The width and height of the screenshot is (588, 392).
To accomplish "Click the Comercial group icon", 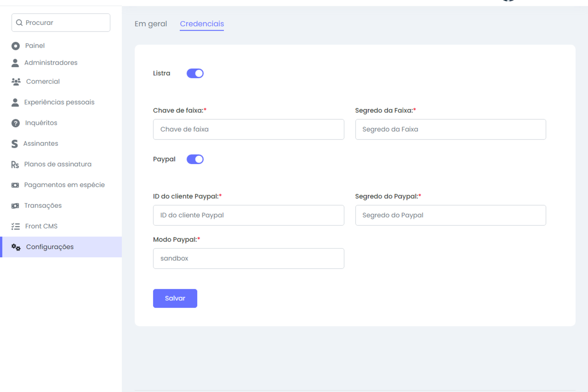I will click(16, 81).
